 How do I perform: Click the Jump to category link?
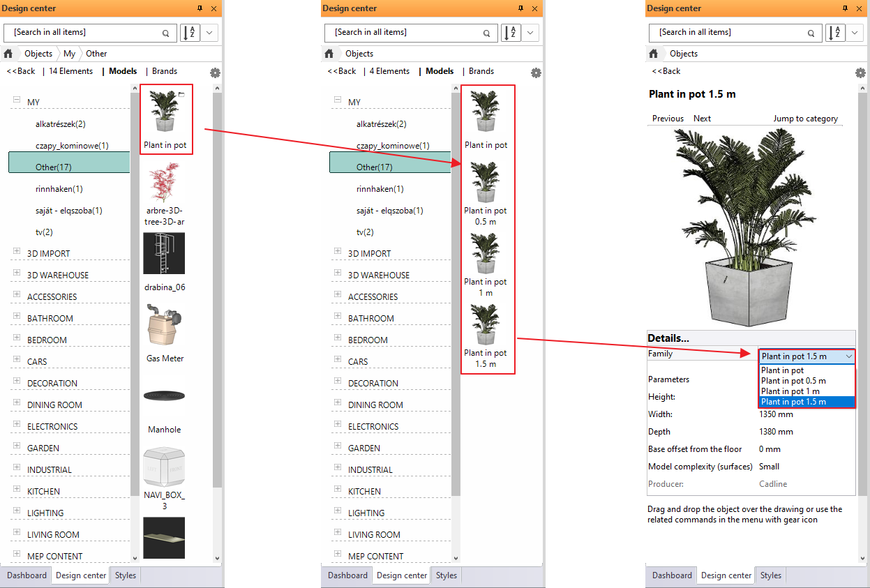coord(805,119)
